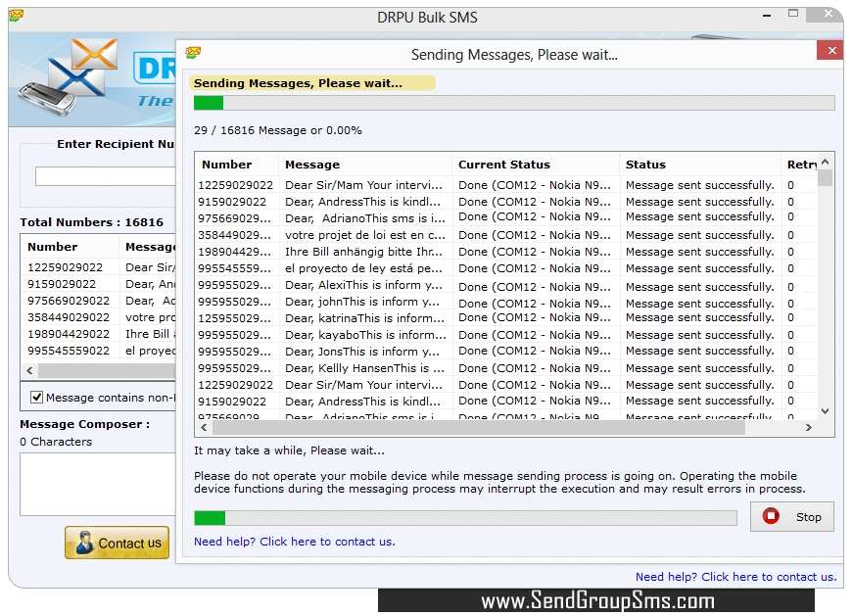Click the Enter Recipient Number input field
Viewport: 852px width, 616px height.
pos(106,176)
